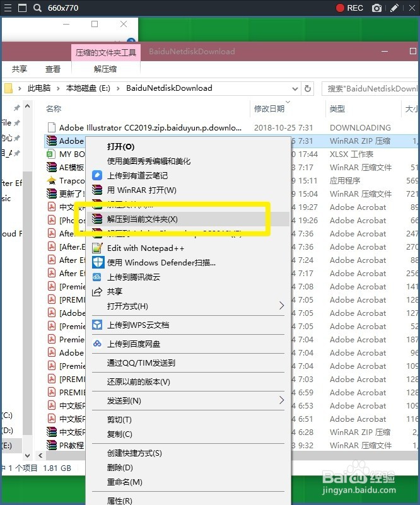Open the pencil drawing tool icon
The image size is (420, 505).
click(394, 8)
